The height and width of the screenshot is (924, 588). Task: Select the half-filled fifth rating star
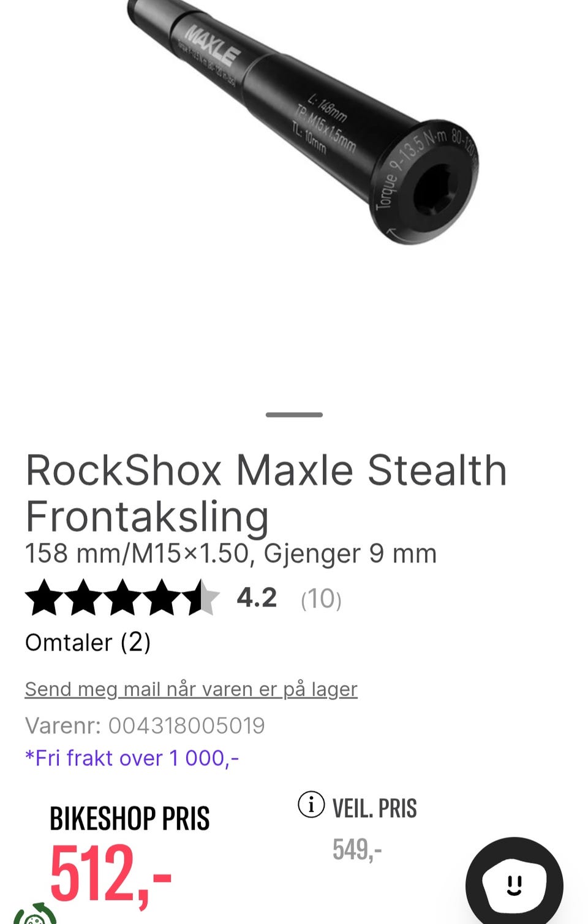click(201, 597)
